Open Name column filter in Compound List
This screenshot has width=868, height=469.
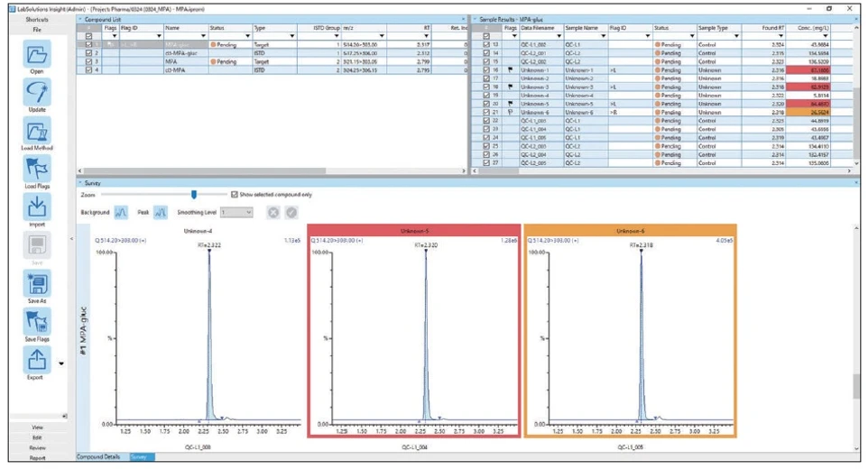point(203,36)
